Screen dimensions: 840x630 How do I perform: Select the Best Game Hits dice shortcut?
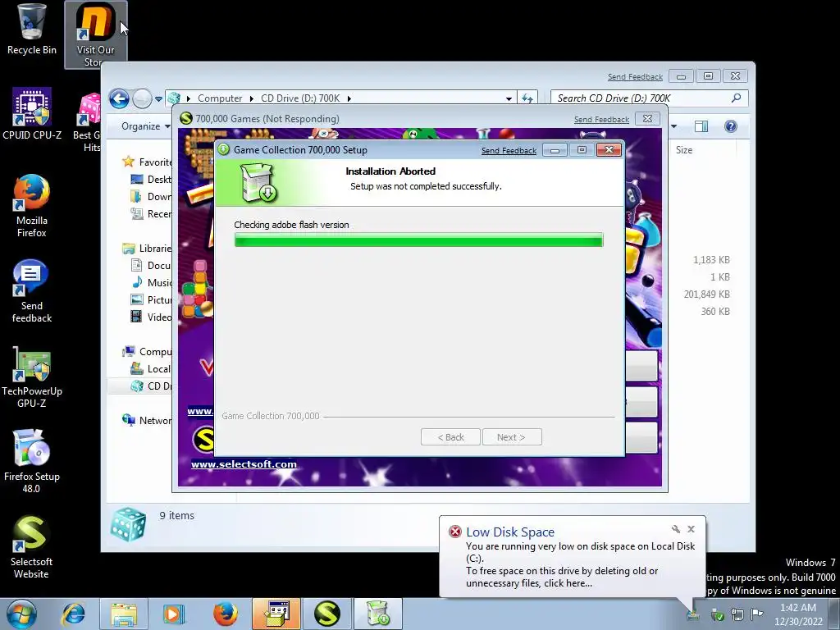click(87, 122)
